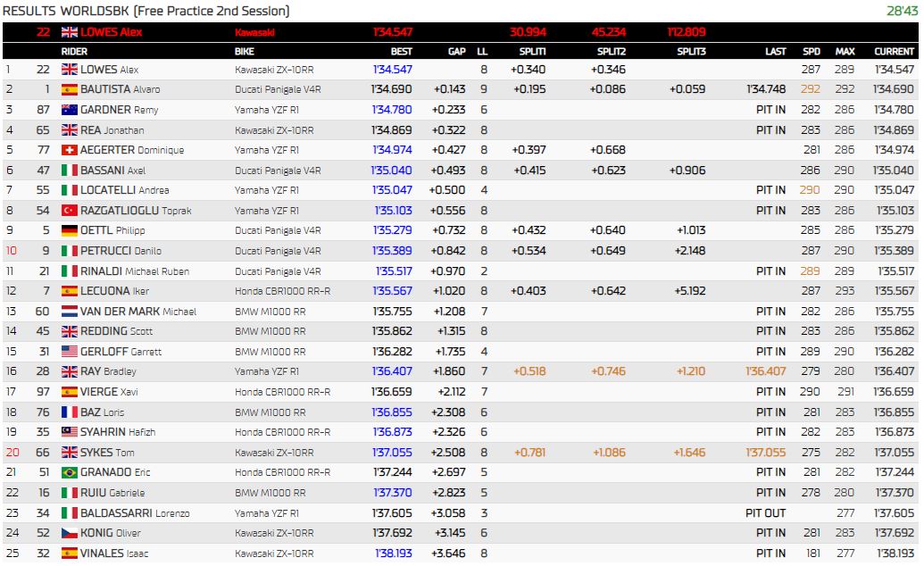Click the Italian flag beside PETRUCCI Danilo
Viewport: 924px width, 566px height.
(x=70, y=251)
